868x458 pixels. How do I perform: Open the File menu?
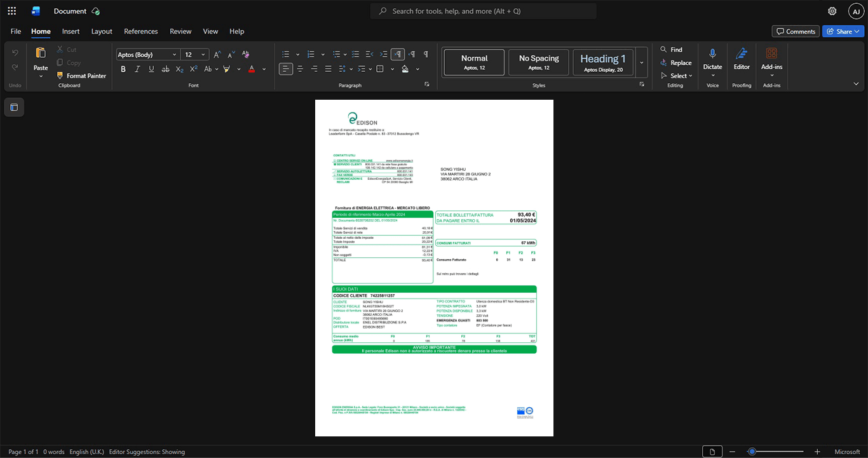tap(16, 31)
